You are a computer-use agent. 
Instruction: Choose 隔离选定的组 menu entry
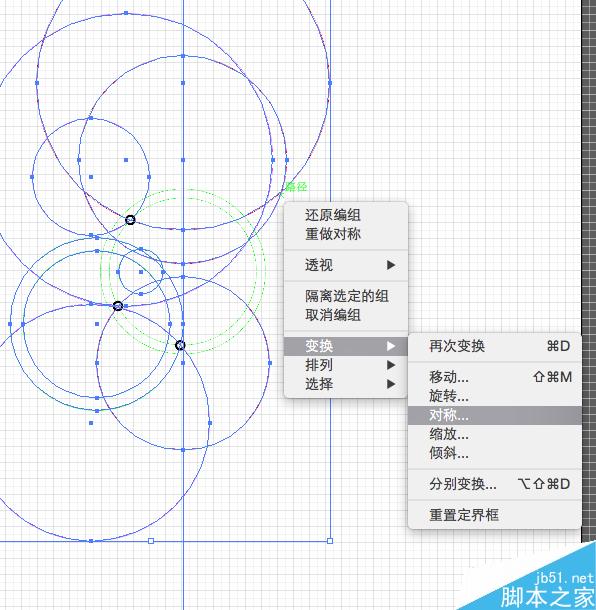pos(346,296)
